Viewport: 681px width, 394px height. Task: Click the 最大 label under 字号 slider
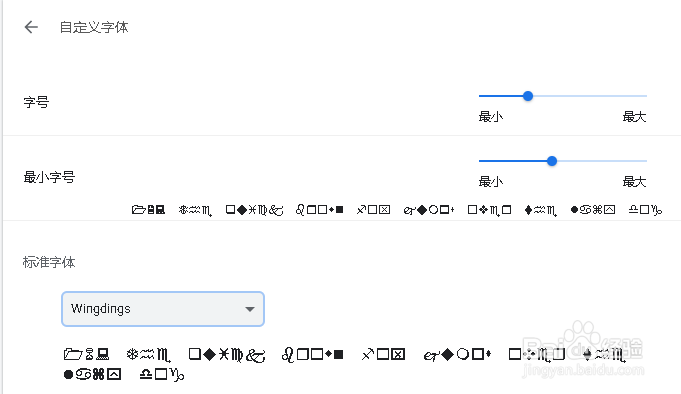click(634, 116)
